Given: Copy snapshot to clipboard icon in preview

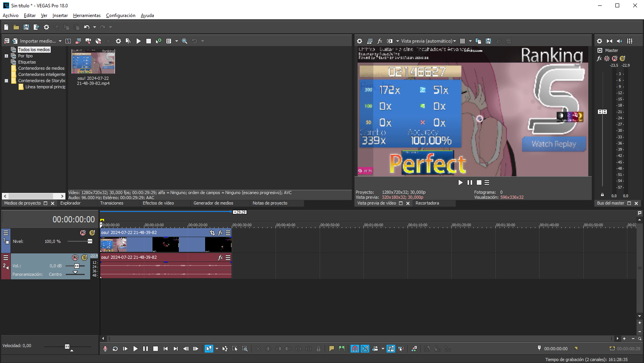Looking at the screenshot, I should [x=478, y=41].
